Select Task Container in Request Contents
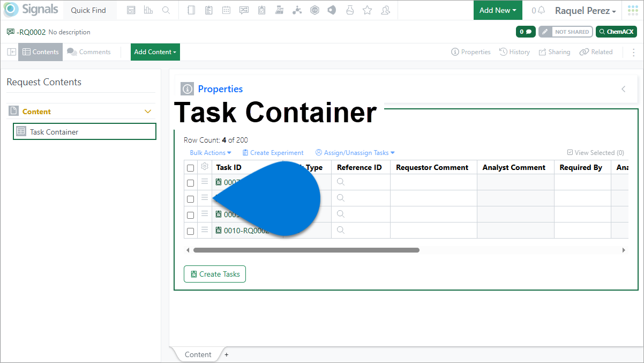The height and width of the screenshot is (363, 644). tap(85, 132)
